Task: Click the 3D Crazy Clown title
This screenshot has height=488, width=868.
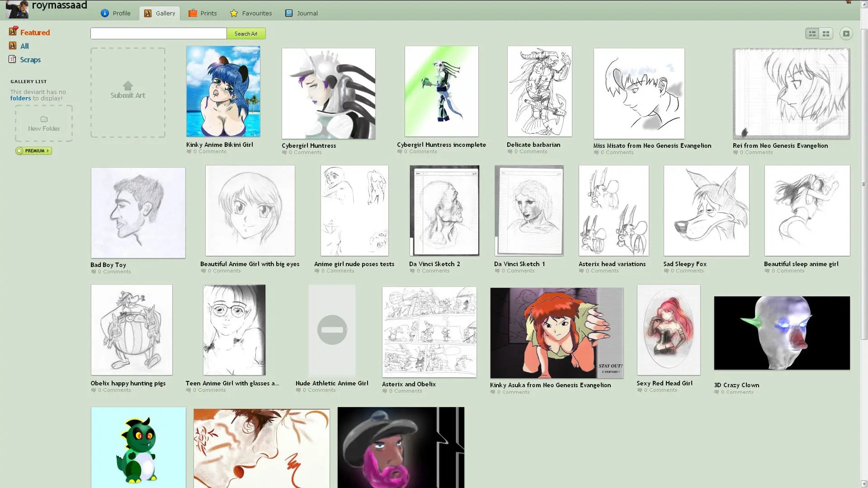Action: (736, 385)
